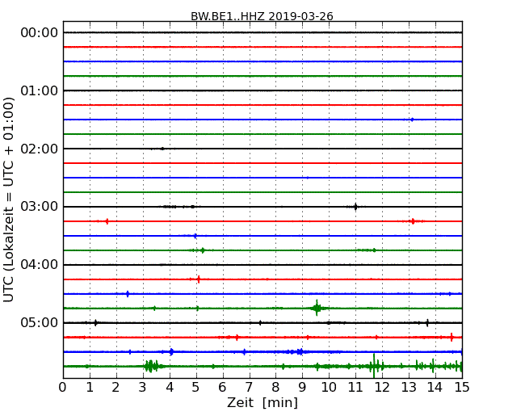Click x-axis tick label 2
525x420 pixels.
[x=115, y=388]
